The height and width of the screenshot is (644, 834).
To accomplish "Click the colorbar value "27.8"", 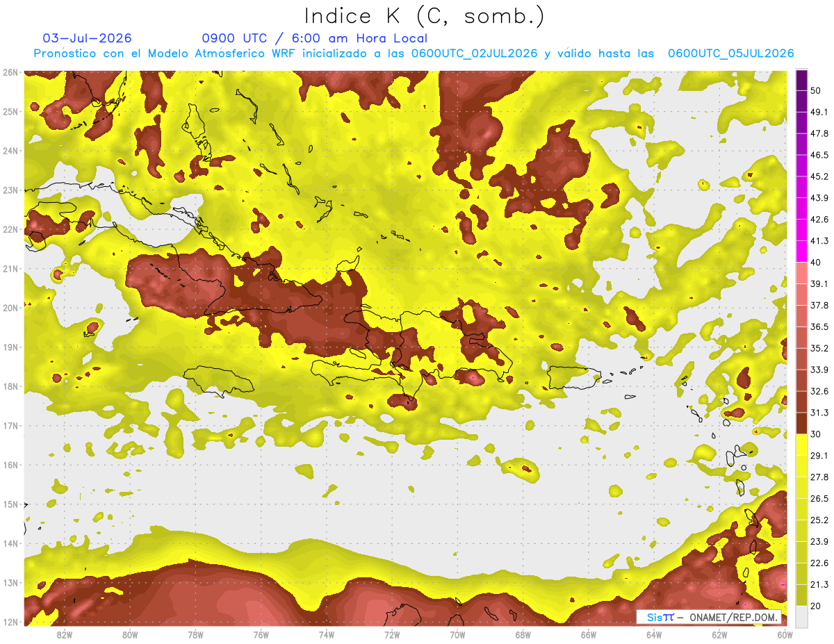I will [818, 477].
